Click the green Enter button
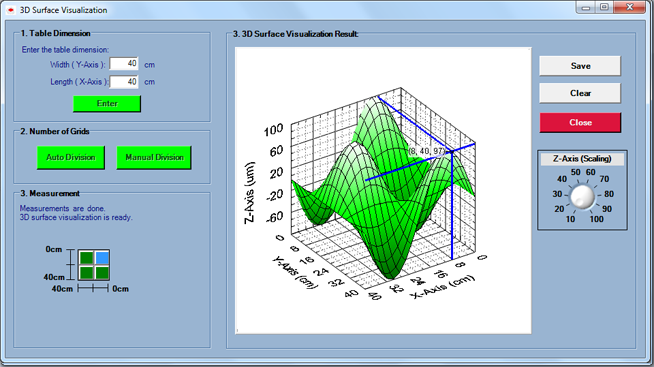This screenshot has width=654, height=367. pos(107,103)
